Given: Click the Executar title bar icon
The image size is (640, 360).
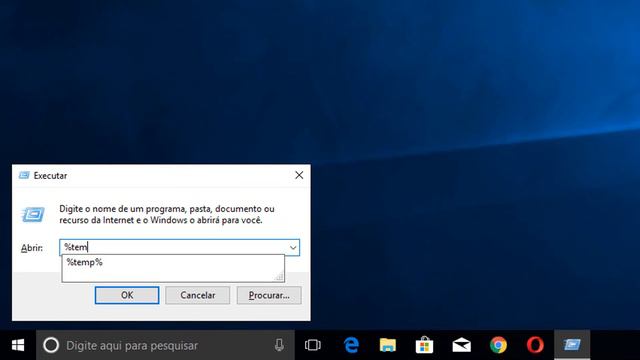Looking at the screenshot, I should [24, 176].
